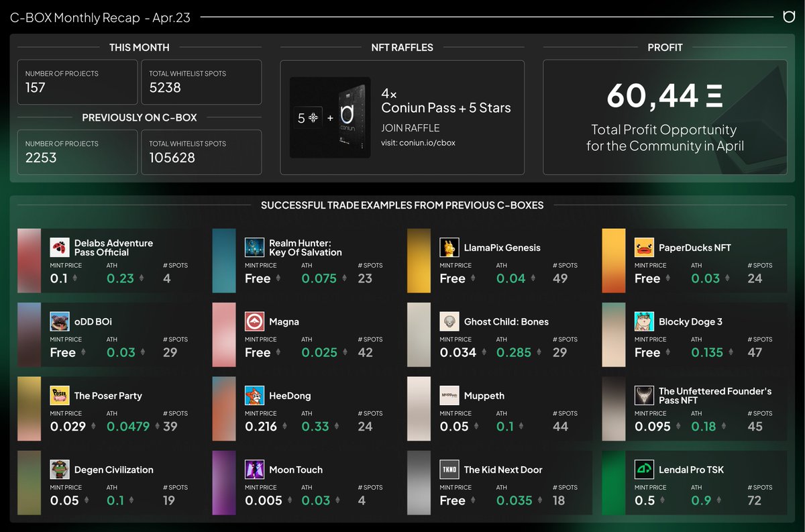Click the Ghost Child: Bones skull icon

pos(449,321)
